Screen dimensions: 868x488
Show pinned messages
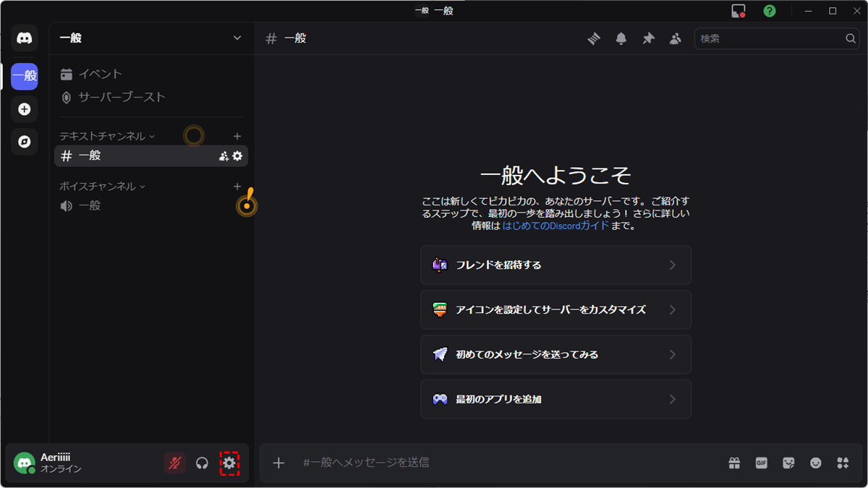point(648,39)
